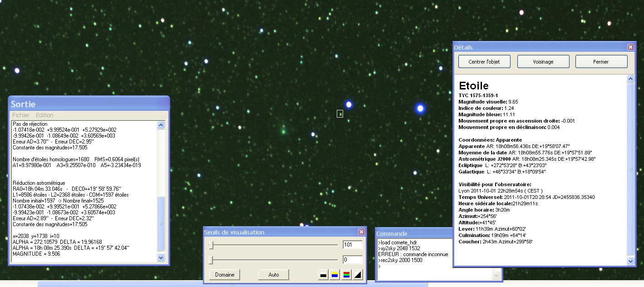Select the black-and-white palette icon
644x287 pixels.
click(323, 275)
